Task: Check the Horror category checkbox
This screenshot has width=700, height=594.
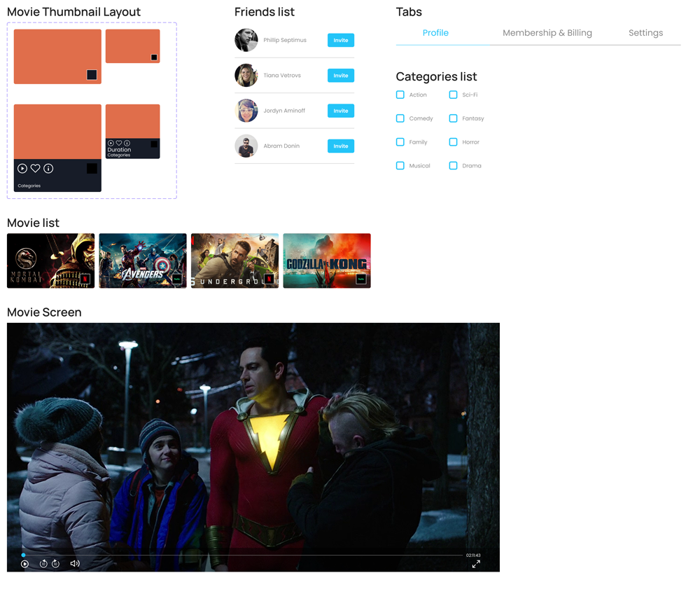Action: pos(453,142)
